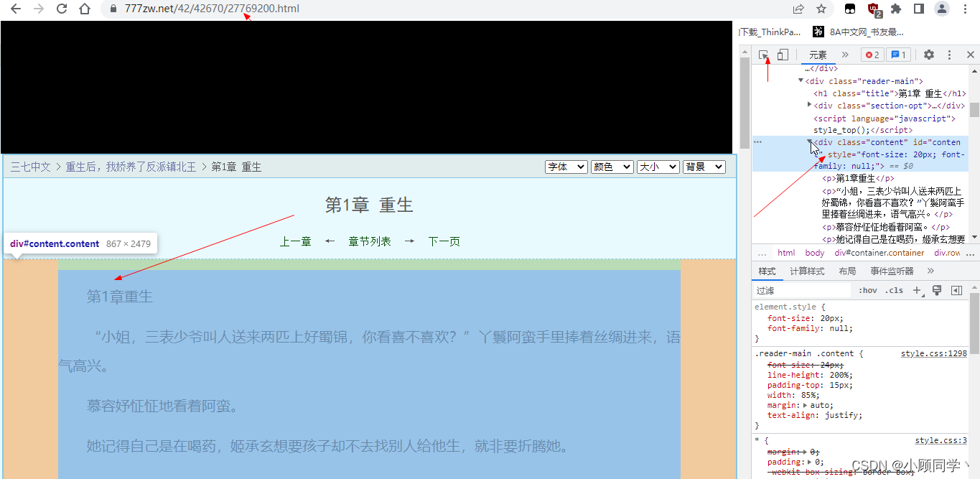Expand margin property in .content rule
Image resolution: width=980 pixels, height=479 pixels.
point(804,405)
